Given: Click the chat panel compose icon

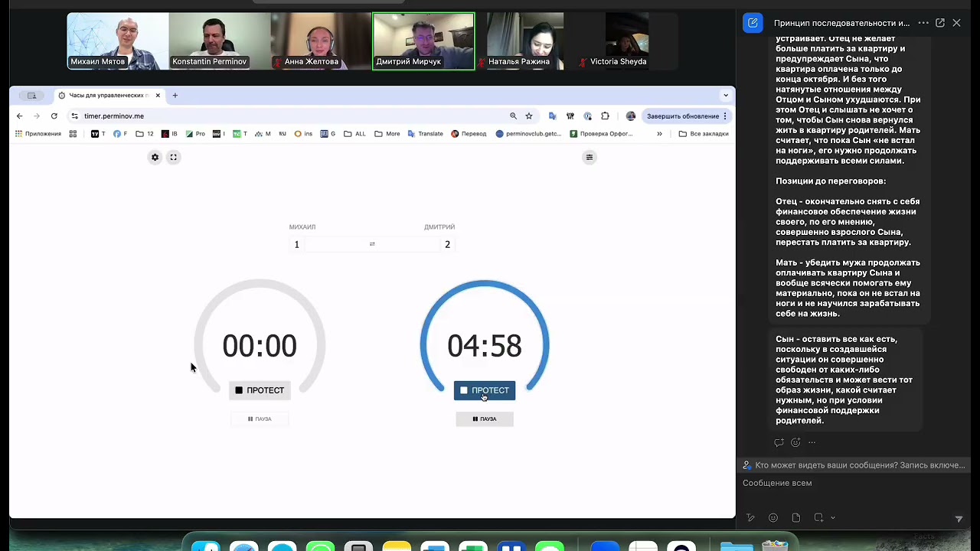Looking at the screenshot, I should (753, 23).
